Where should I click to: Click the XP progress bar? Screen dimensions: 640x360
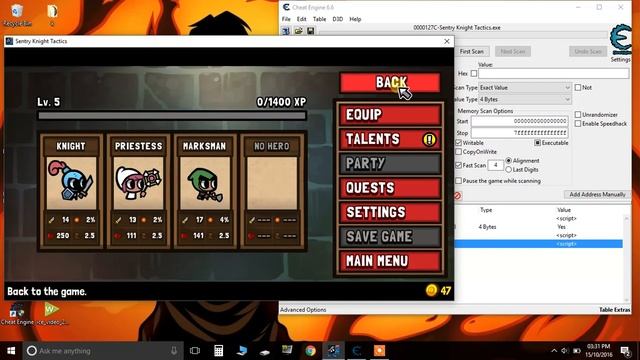[172, 116]
